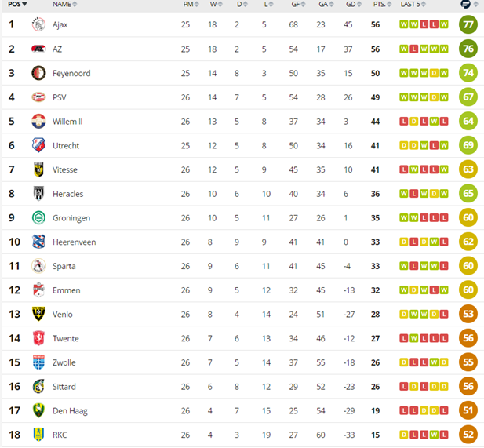484x448 pixels.
Task: Click Venlo's orange rating 53 badge
Action: (468, 314)
